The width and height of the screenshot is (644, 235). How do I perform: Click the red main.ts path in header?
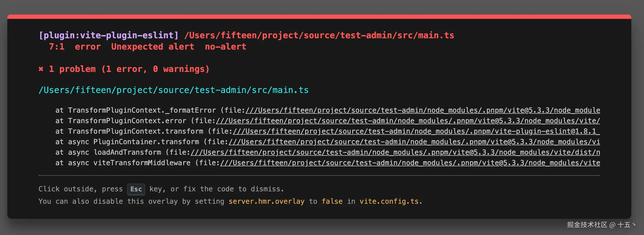[x=319, y=35]
